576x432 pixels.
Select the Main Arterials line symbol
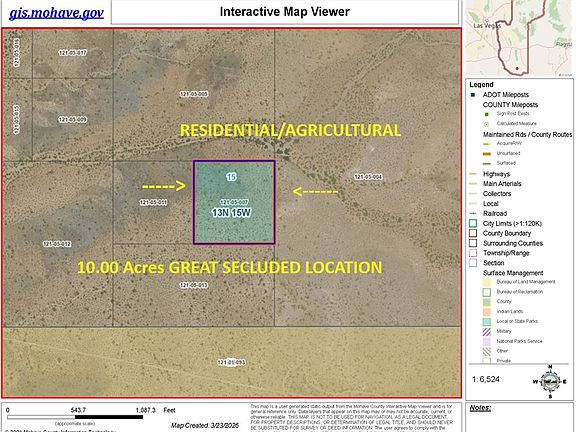[x=473, y=184]
